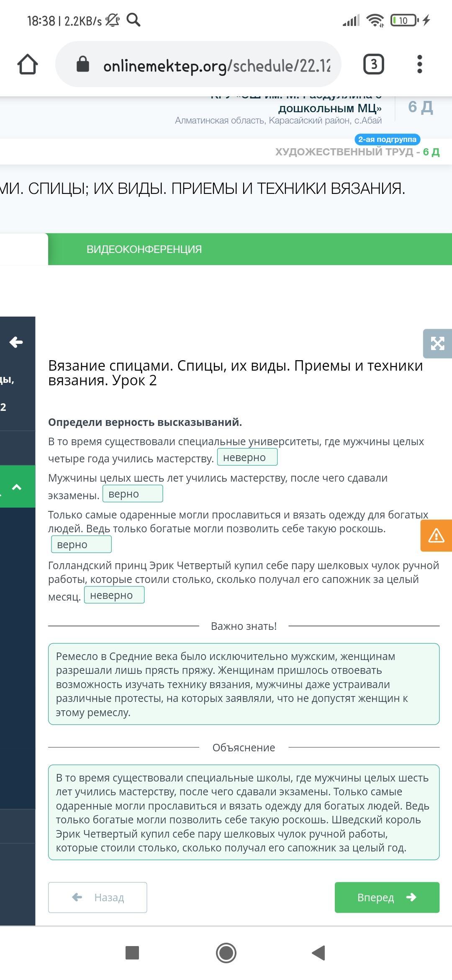Click the Назад button

pos(98,897)
